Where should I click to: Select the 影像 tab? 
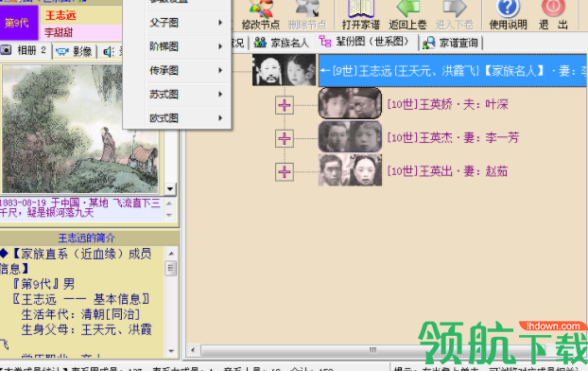(x=74, y=51)
